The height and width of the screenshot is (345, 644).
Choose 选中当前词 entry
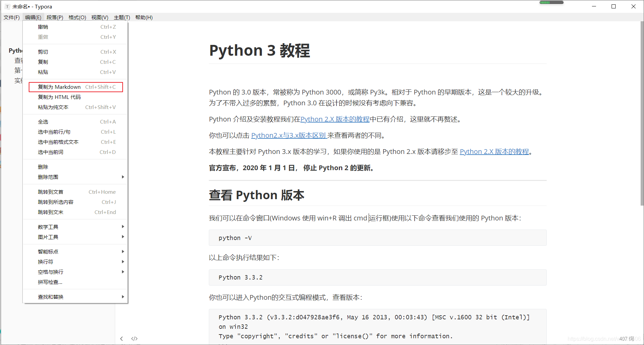coord(75,152)
